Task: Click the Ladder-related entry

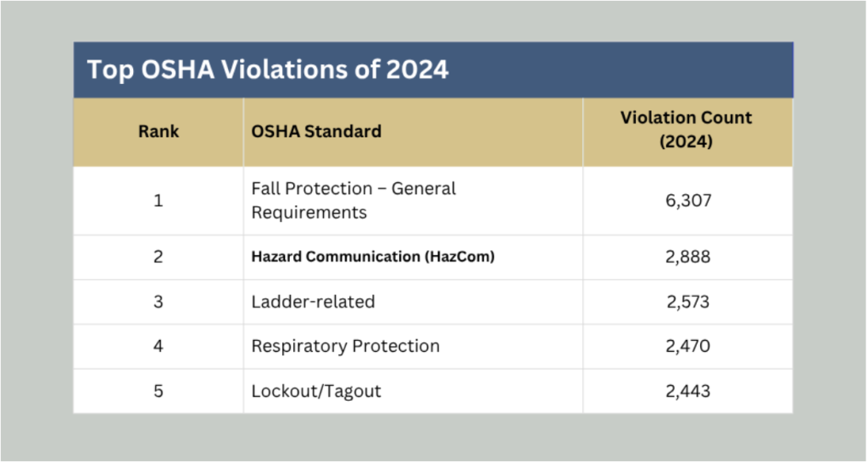Action: coord(314,302)
